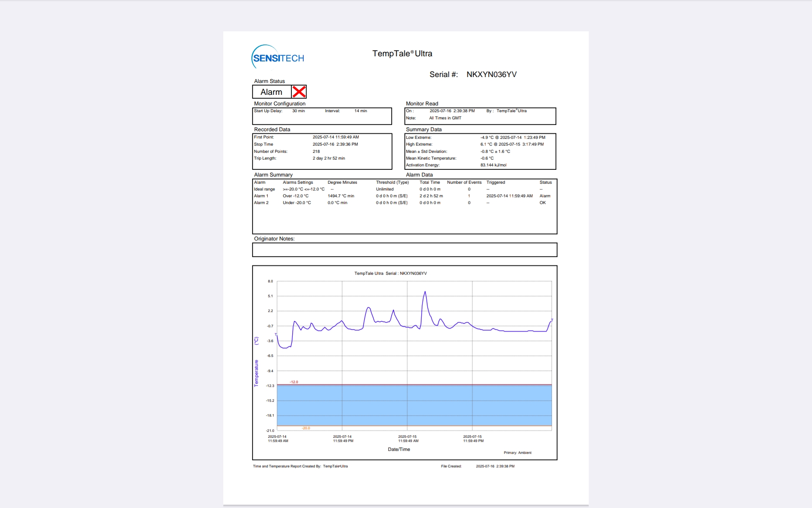Click the Alarm 1 row in Alarm Summary
This screenshot has height=508, width=812.
pyautogui.click(x=261, y=196)
